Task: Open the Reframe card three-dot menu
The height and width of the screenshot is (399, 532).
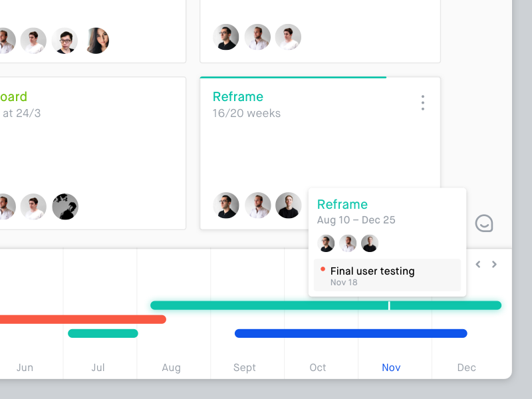Action: tap(422, 102)
